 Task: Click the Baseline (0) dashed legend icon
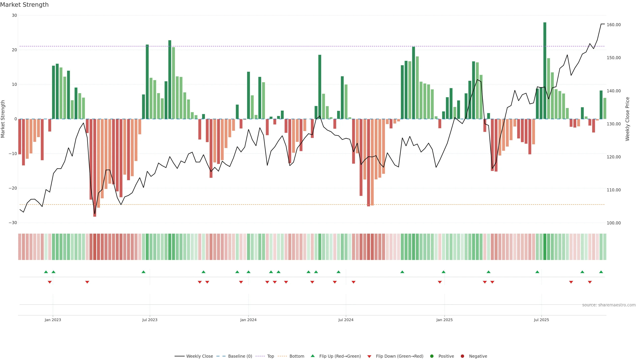tap(221, 356)
